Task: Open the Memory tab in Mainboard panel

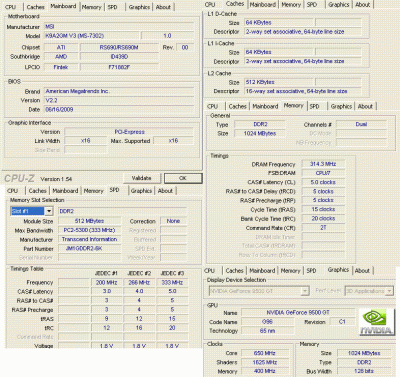Action: [x=91, y=7]
